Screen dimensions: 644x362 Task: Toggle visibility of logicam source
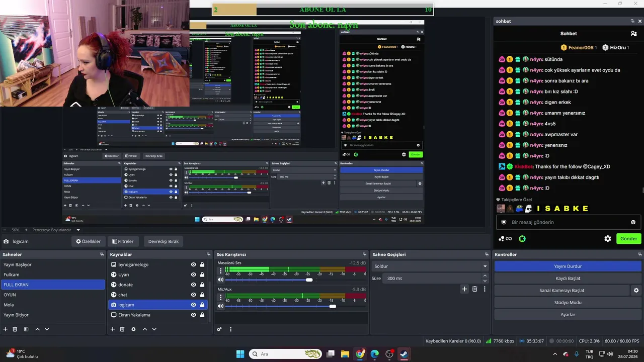[x=194, y=305]
